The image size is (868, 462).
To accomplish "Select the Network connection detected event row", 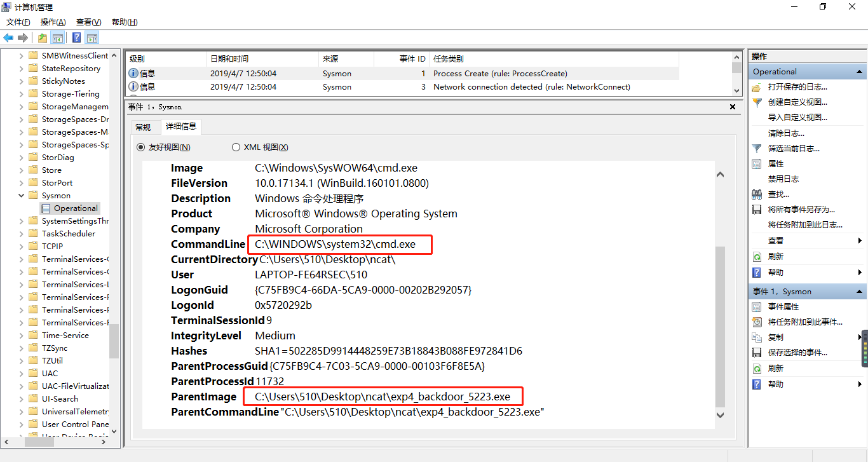I will (x=402, y=86).
